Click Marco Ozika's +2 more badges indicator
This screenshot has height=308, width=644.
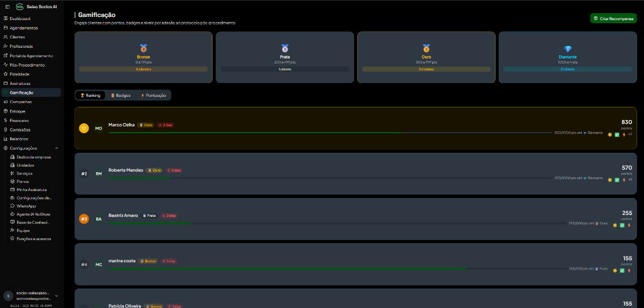(630, 135)
